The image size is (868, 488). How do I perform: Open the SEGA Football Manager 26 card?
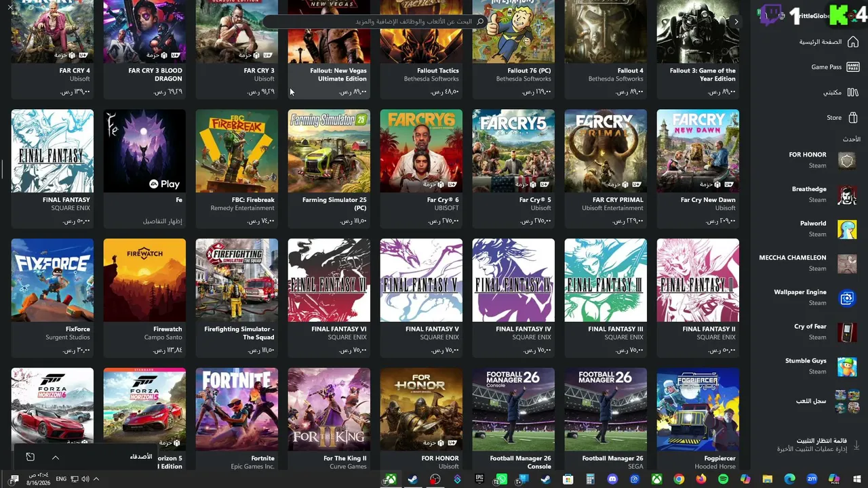[x=606, y=419]
